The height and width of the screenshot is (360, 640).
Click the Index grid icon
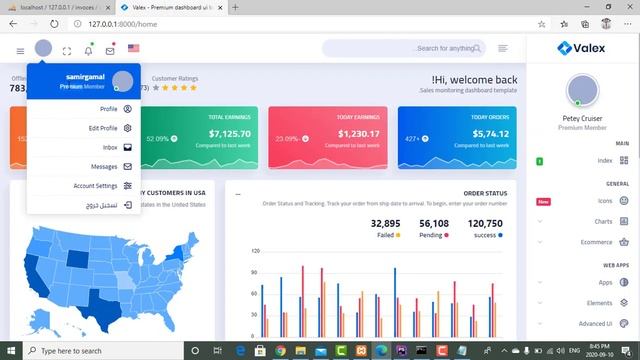624,160
